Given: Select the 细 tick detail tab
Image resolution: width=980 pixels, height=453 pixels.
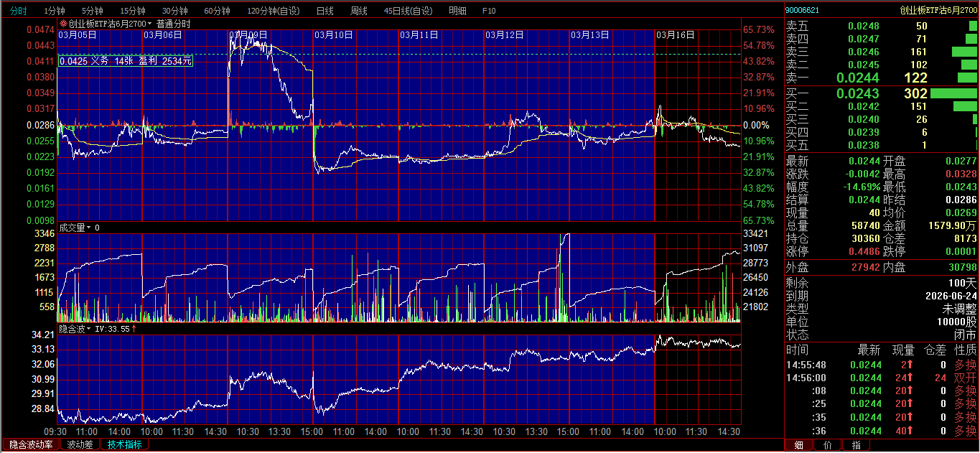Looking at the screenshot, I should [x=798, y=445].
